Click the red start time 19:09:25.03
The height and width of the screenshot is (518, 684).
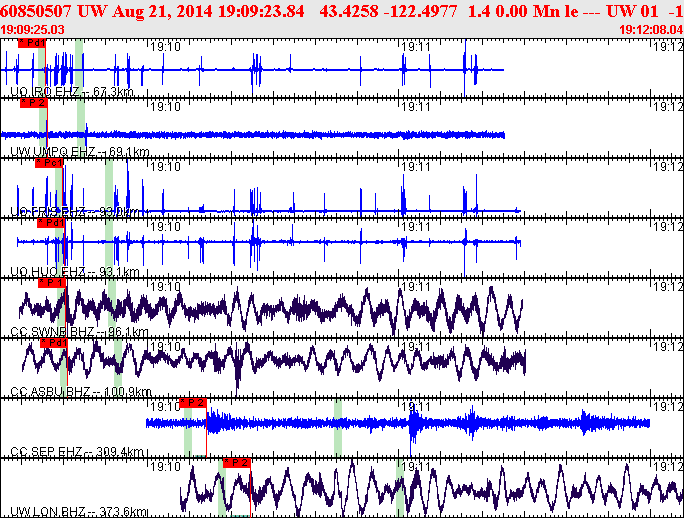33,30
